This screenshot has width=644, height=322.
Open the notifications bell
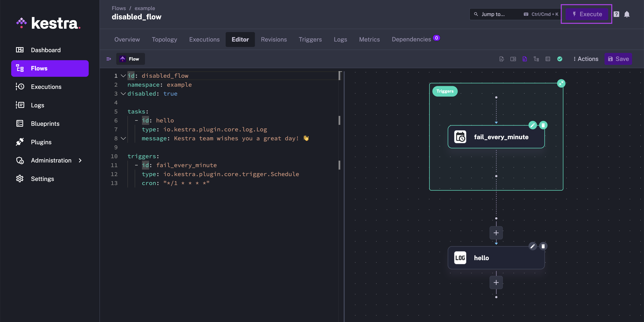coord(627,14)
